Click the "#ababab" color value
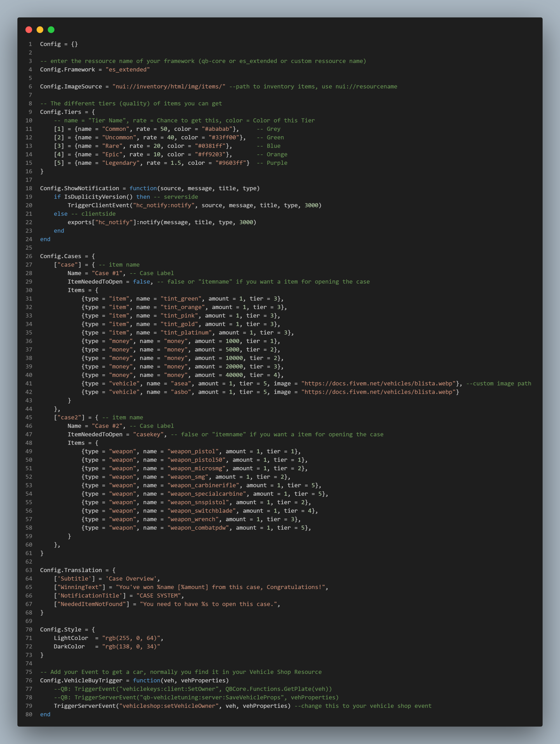 click(x=217, y=129)
